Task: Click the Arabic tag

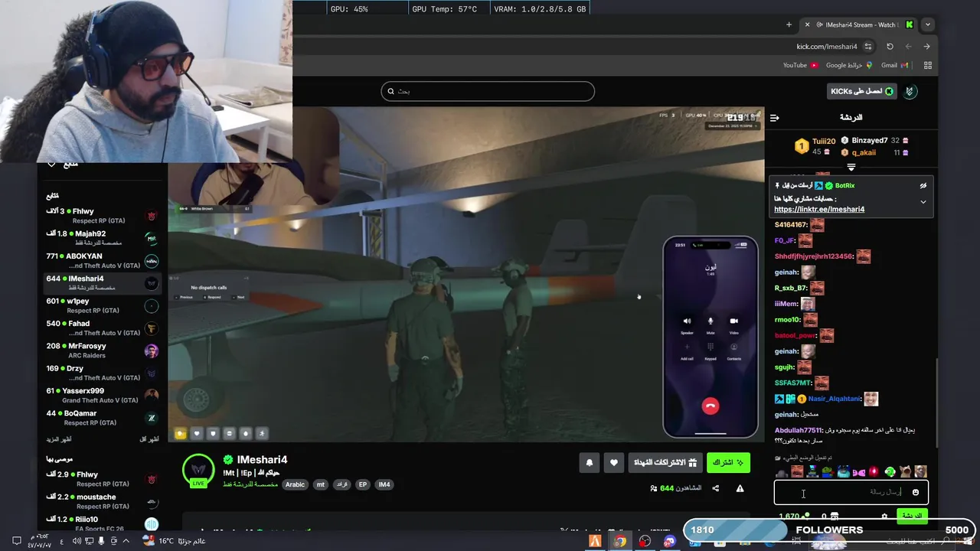Action: (x=295, y=484)
